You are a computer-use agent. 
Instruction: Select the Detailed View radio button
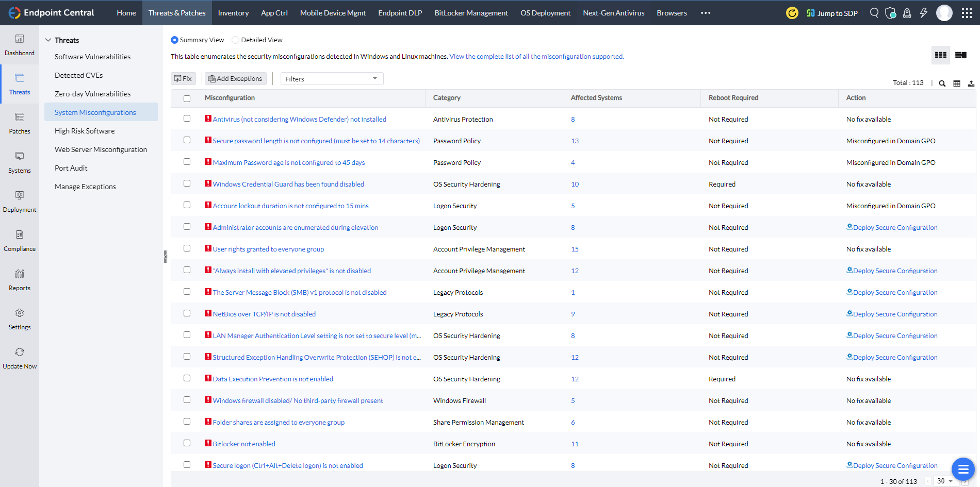click(236, 40)
